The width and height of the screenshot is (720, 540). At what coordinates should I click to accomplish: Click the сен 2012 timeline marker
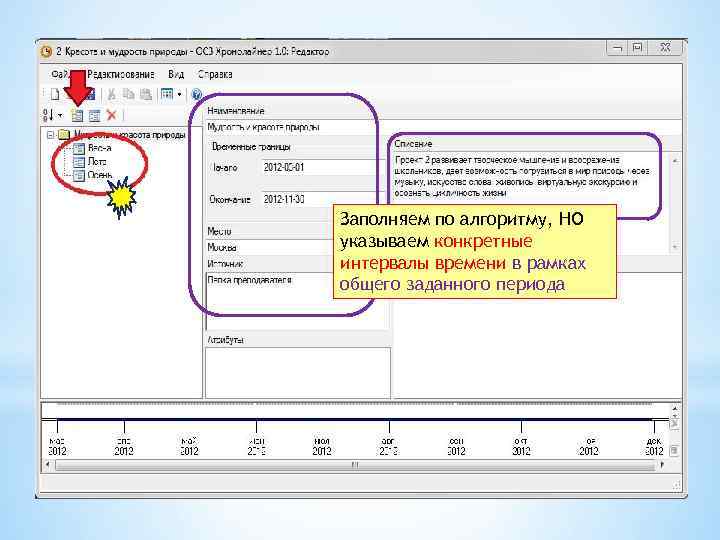[x=456, y=446]
